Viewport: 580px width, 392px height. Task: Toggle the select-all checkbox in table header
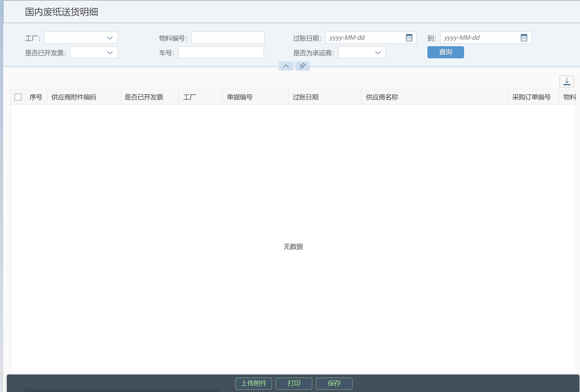coord(18,97)
